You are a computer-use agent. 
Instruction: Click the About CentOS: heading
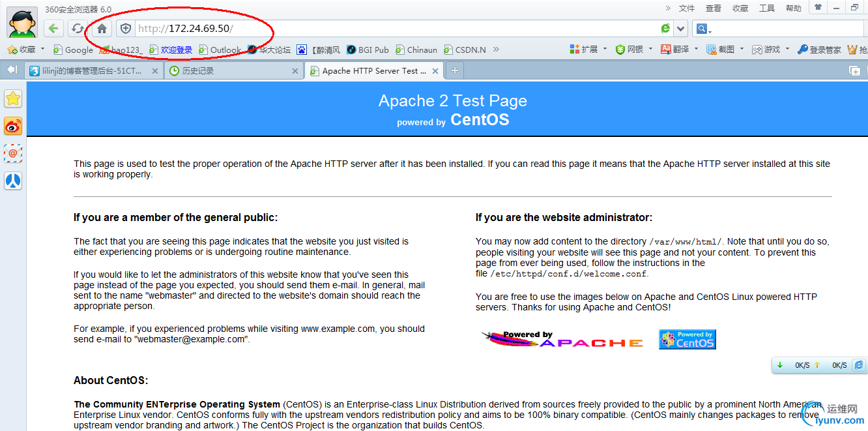click(x=111, y=381)
